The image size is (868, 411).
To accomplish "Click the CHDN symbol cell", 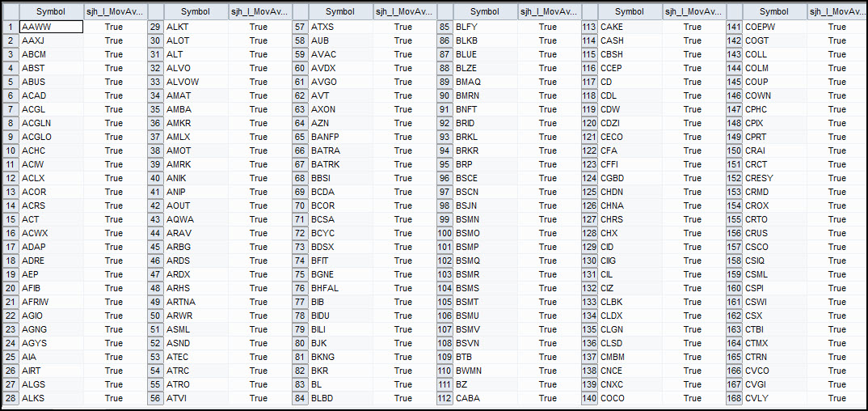I will click(x=630, y=192).
